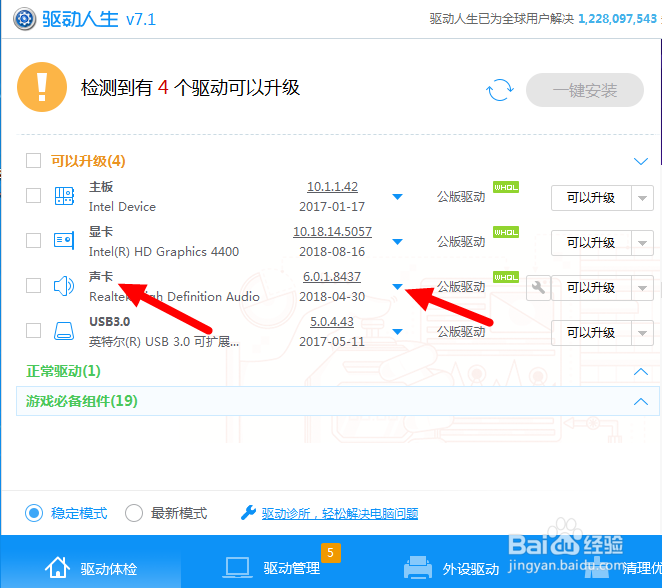Check the 主板 Intel Device checkbox

(x=33, y=195)
